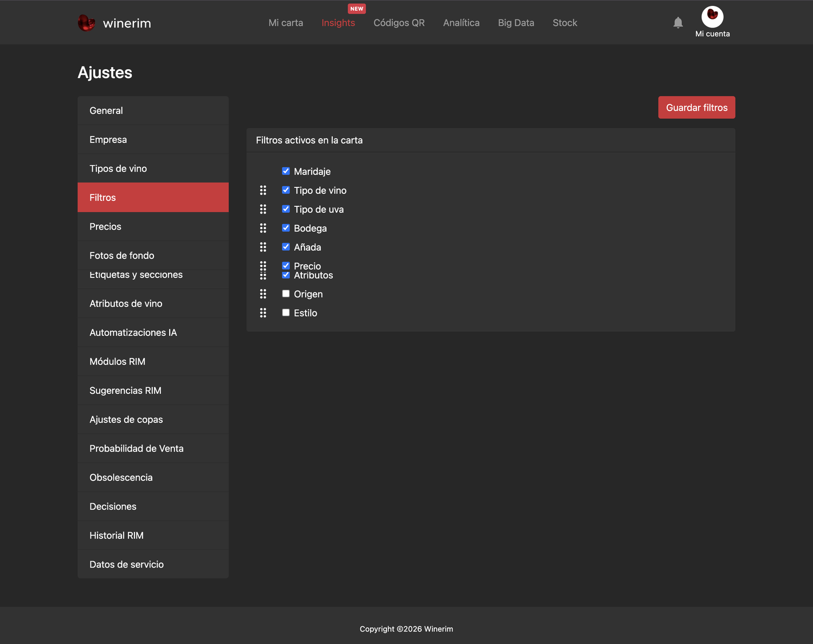
Task: Click the Maridaje label text
Action: [x=312, y=172]
